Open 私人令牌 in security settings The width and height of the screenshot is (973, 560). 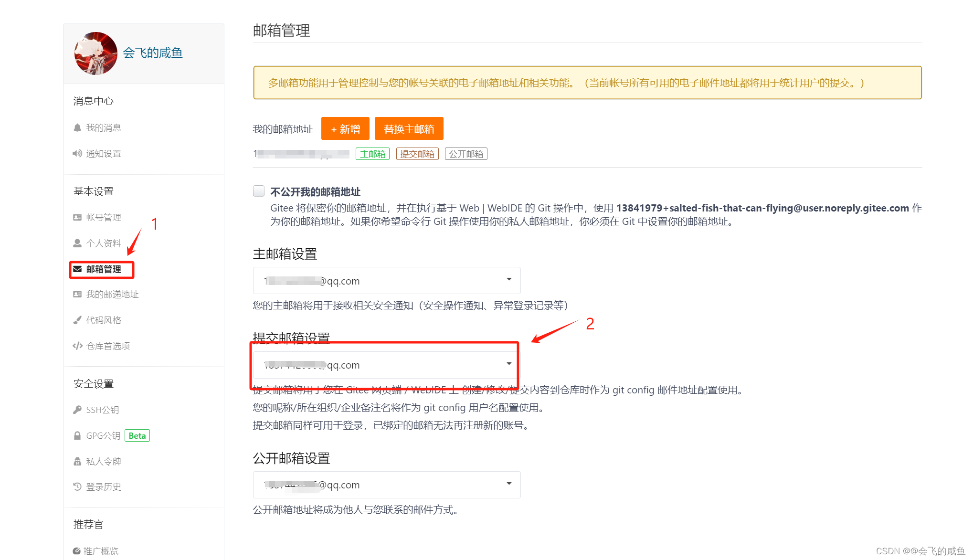click(103, 461)
